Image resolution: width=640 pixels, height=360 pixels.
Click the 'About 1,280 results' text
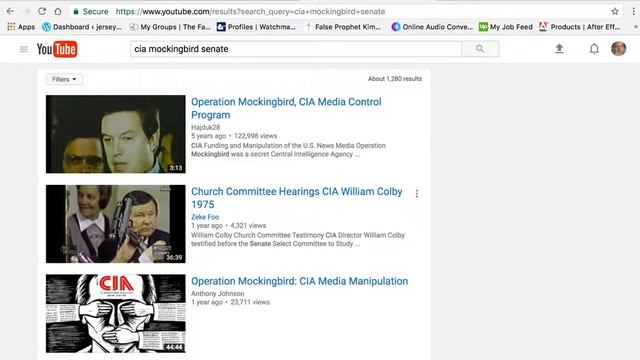point(395,79)
